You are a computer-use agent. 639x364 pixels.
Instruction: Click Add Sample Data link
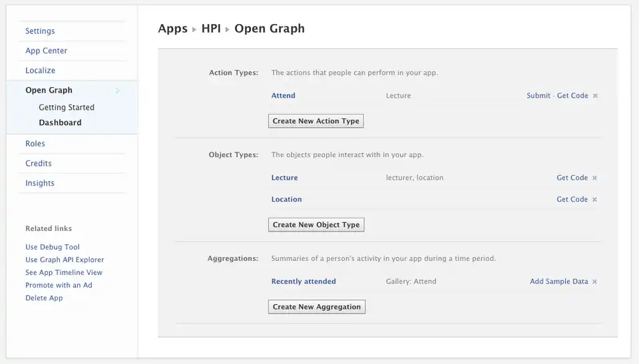click(x=558, y=281)
